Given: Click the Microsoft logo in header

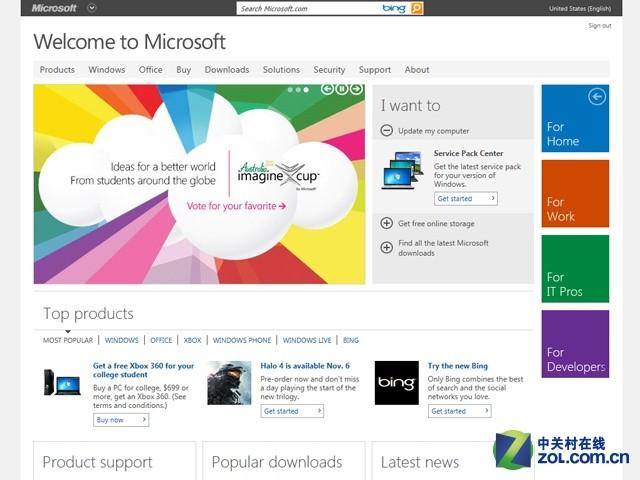Looking at the screenshot, I should [x=54, y=8].
